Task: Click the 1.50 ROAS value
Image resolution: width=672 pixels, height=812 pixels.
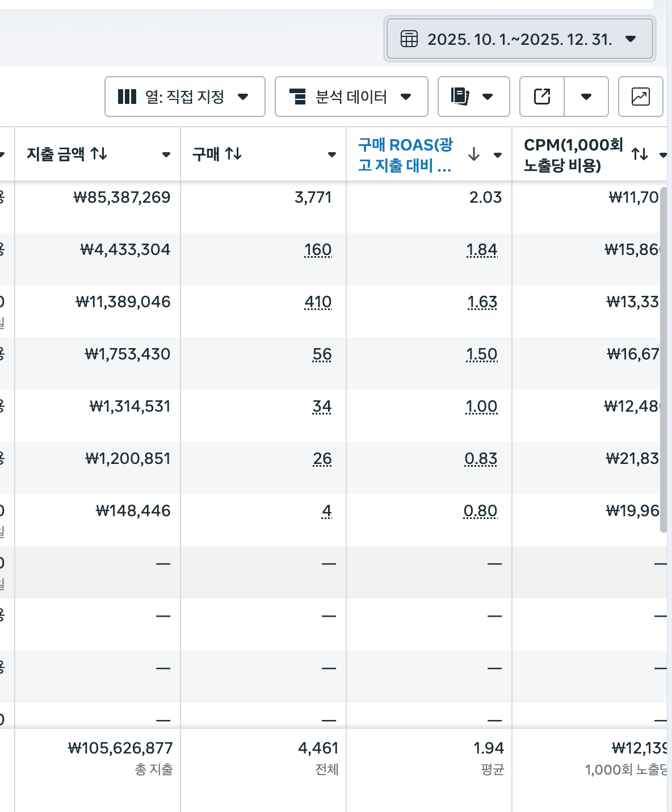Action: coord(482,354)
